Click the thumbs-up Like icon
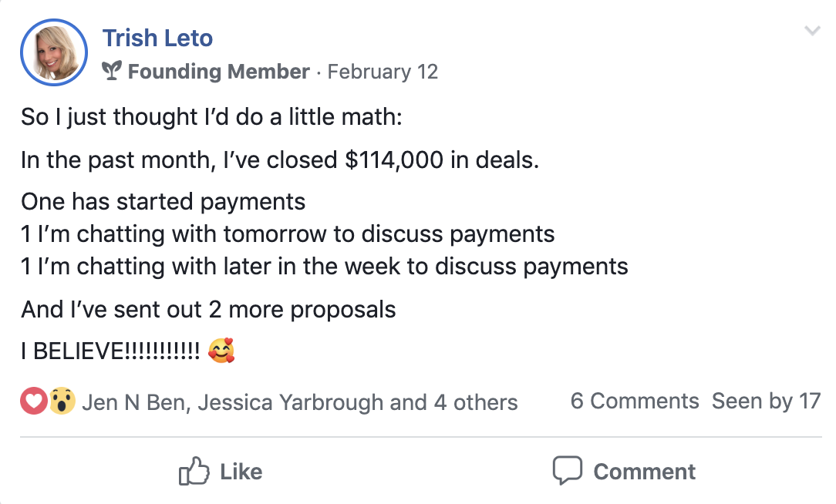This screenshot has height=504, width=836. pyautogui.click(x=194, y=471)
